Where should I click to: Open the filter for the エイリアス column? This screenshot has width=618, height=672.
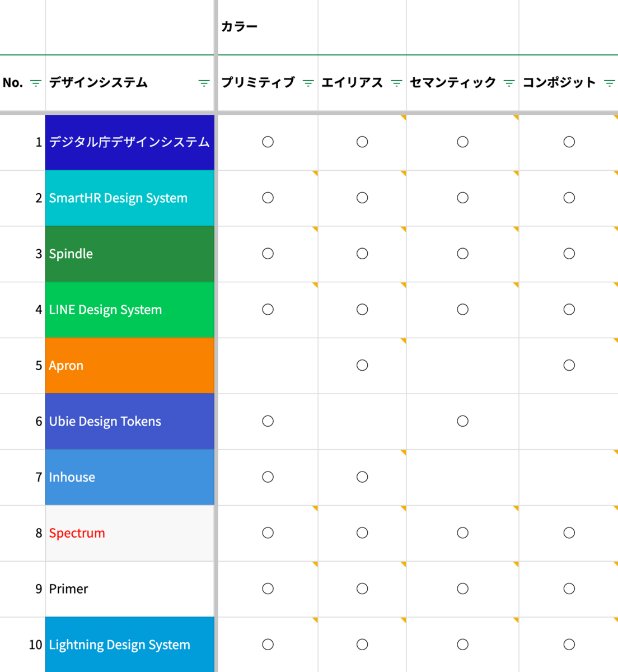[x=396, y=83]
